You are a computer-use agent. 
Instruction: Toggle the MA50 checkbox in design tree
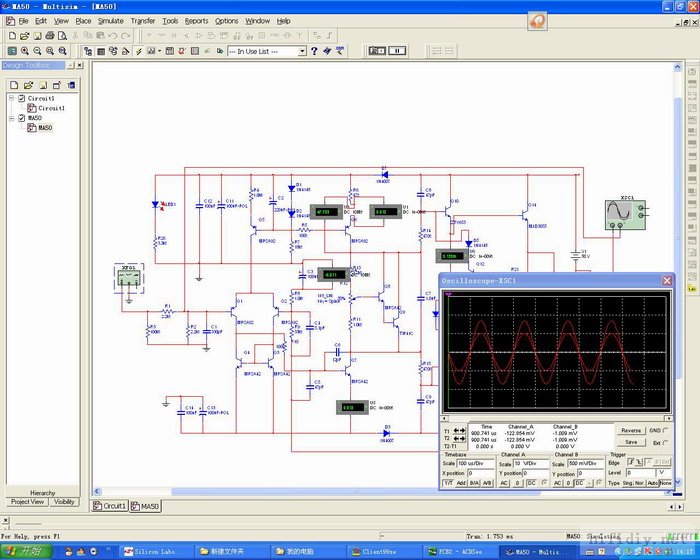tap(19, 118)
